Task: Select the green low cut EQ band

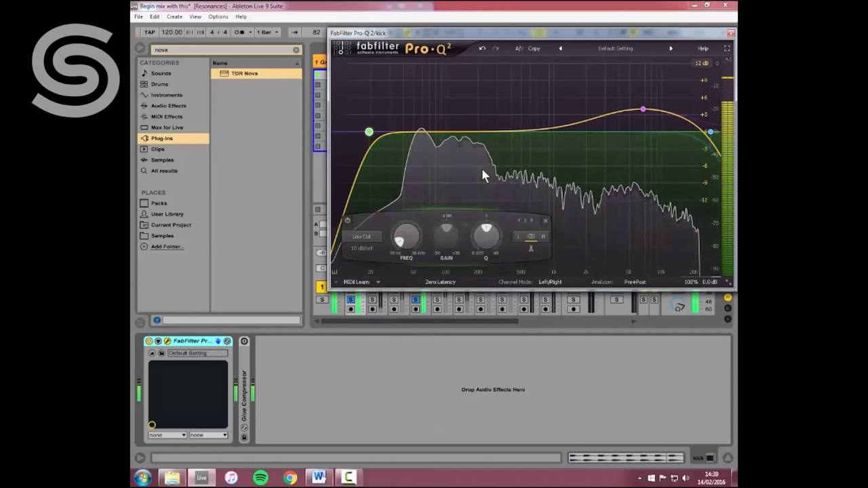Action: (x=369, y=131)
